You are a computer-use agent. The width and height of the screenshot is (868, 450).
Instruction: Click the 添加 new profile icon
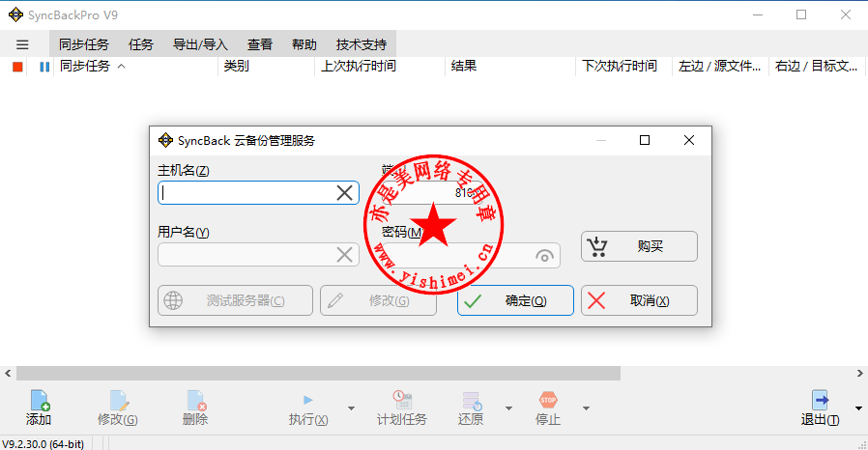click(40, 400)
